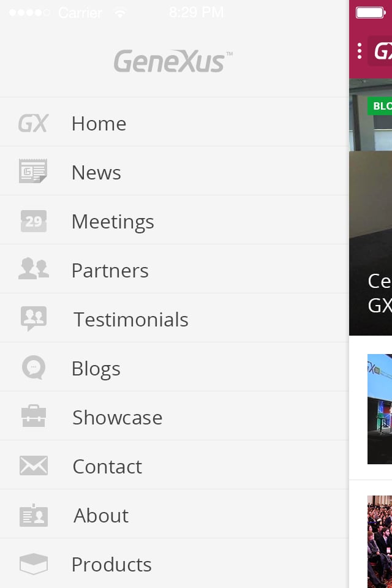Tap the green BLOG tag

tap(380, 106)
